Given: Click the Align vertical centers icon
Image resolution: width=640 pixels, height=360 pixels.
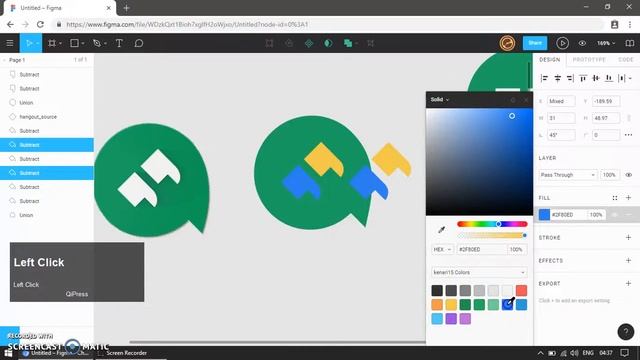Looking at the screenshot, I should click(596, 78).
